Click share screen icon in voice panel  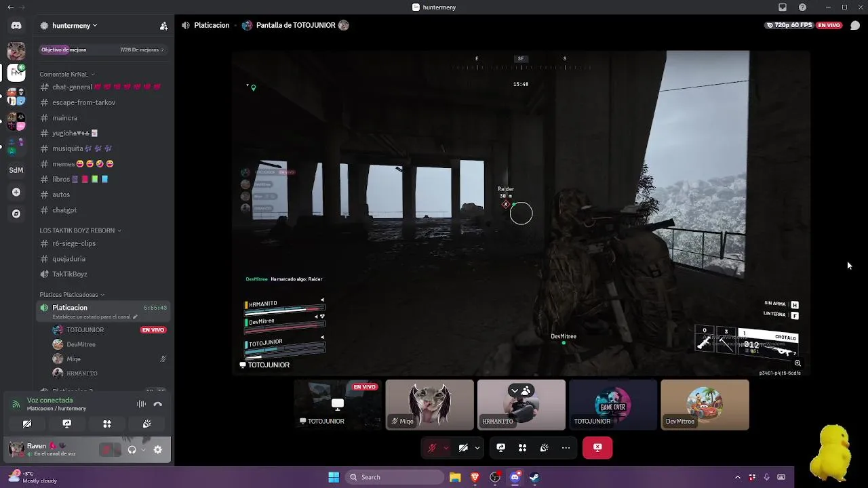pos(66,424)
